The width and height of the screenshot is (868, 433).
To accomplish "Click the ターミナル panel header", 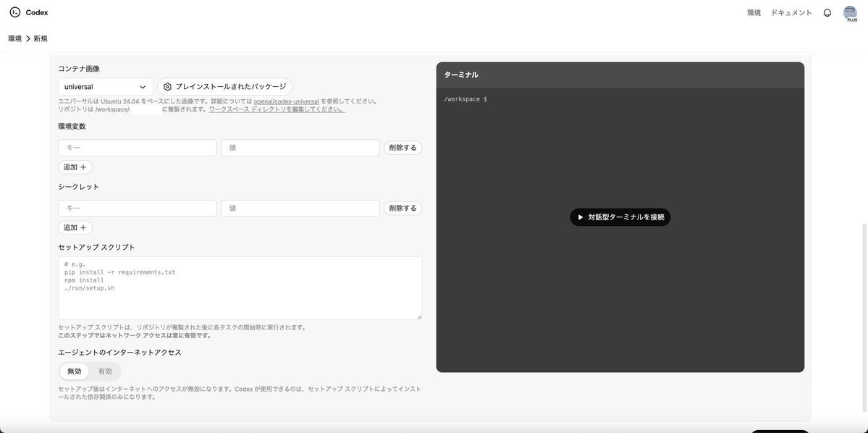I will 620,75.
